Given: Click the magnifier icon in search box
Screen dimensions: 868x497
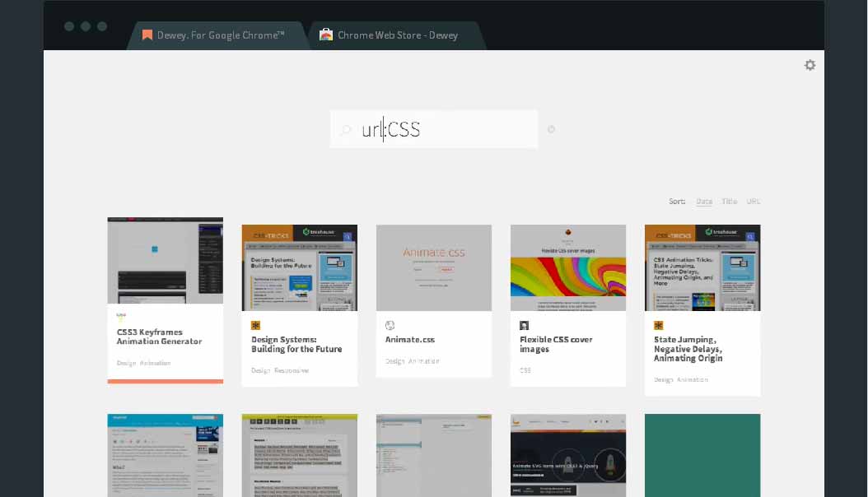Looking at the screenshot, I should [346, 130].
